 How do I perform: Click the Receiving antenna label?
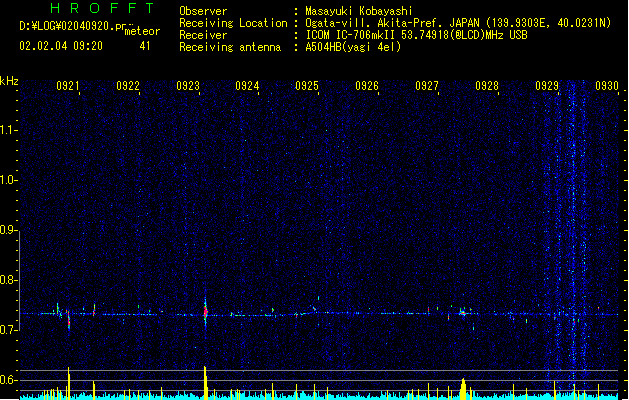click(x=230, y=47)
